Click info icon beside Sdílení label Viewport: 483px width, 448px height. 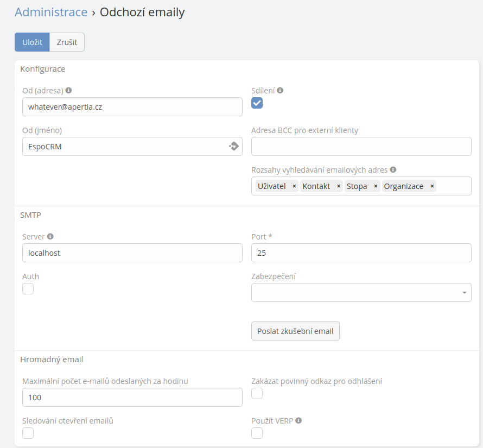click(x=280, y=91)
